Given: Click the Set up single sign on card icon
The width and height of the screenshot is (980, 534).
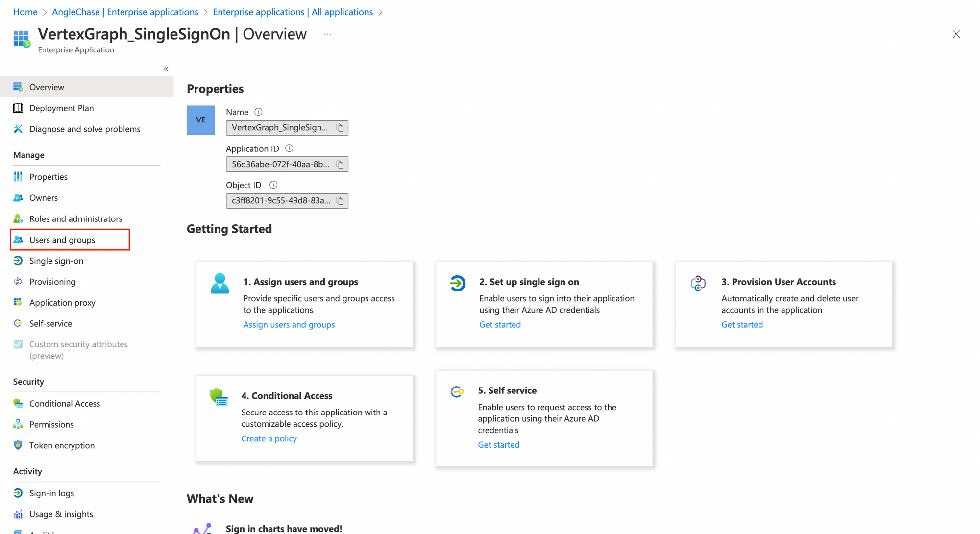Looking at the screenshot, I should click(458, 283).
